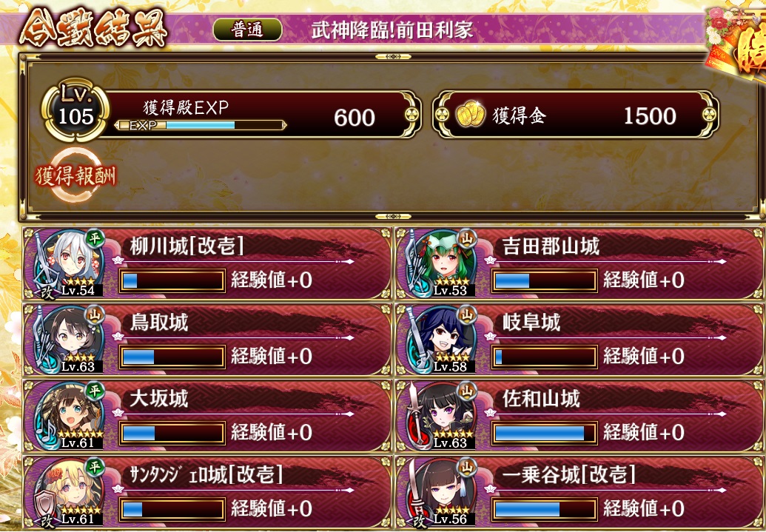Click the 鳥取城 character portrait icon
Image resolution: width=766 pixels, height=532 pixels.
[x=68, y=340]
